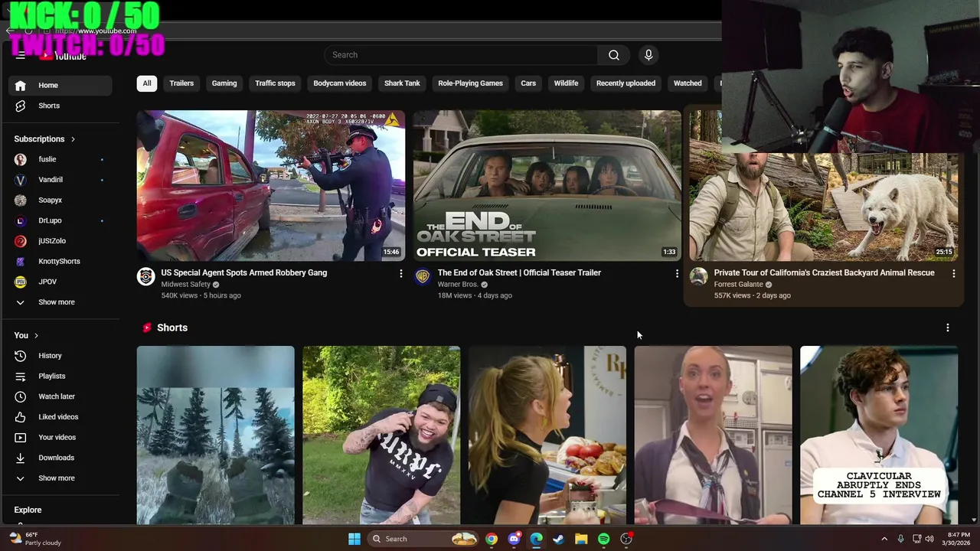Open the Clavicular Channel 5 interview Short
This screenshot has height=551, width=980.
(x=879, y=435)
